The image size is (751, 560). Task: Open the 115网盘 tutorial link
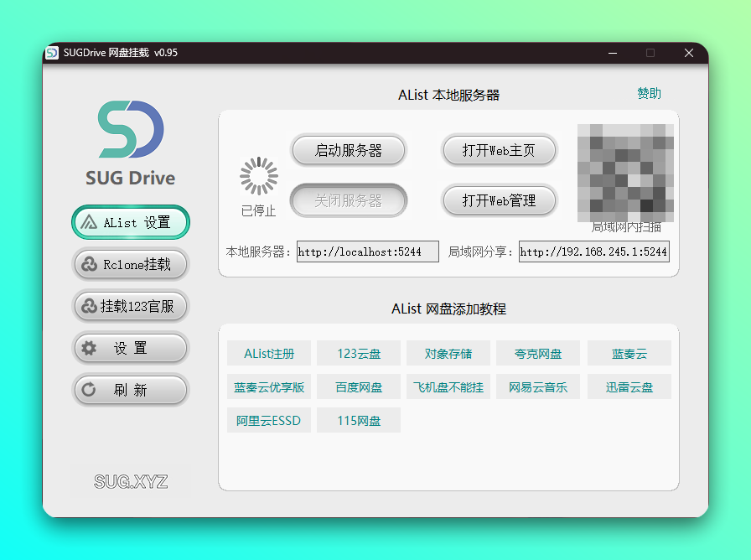tap(358, 420)
